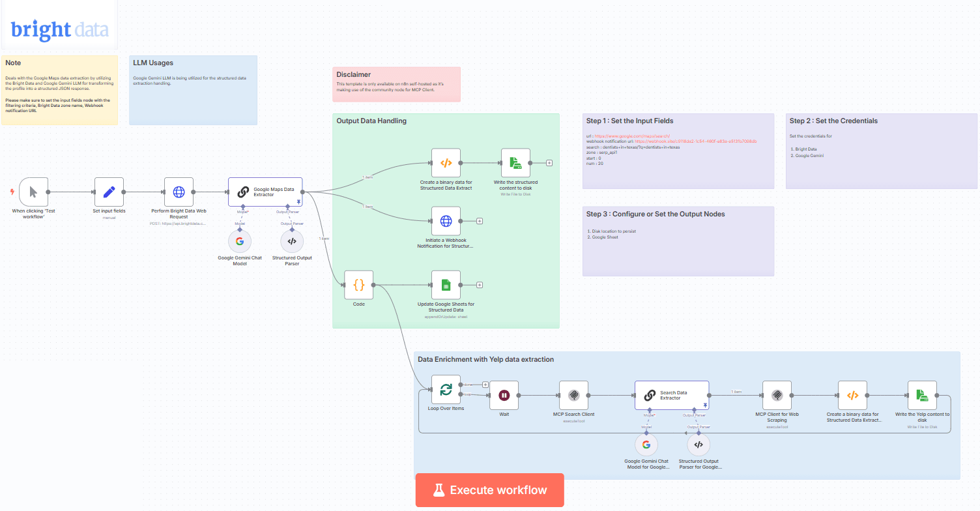Open Update Google Sheets for Structured Data node
This screenshot has height=511, width=980.
tap(446, 285)
